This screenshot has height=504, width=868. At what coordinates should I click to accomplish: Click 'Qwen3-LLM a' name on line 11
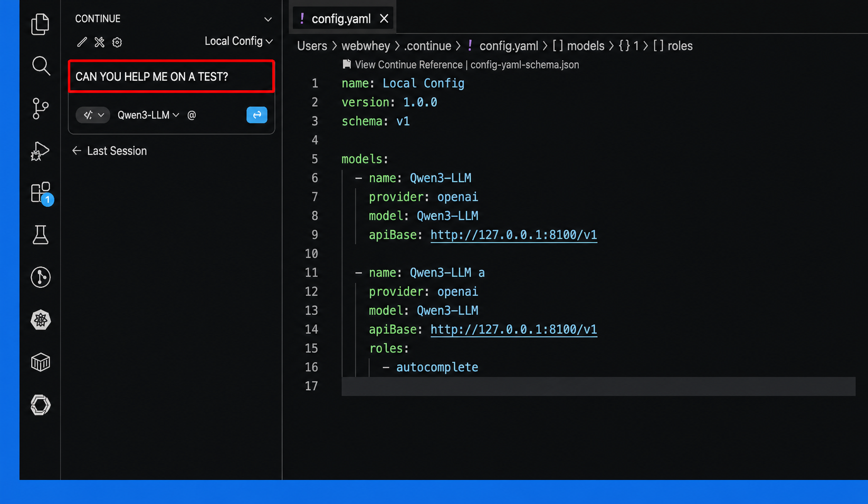(447, 273)
